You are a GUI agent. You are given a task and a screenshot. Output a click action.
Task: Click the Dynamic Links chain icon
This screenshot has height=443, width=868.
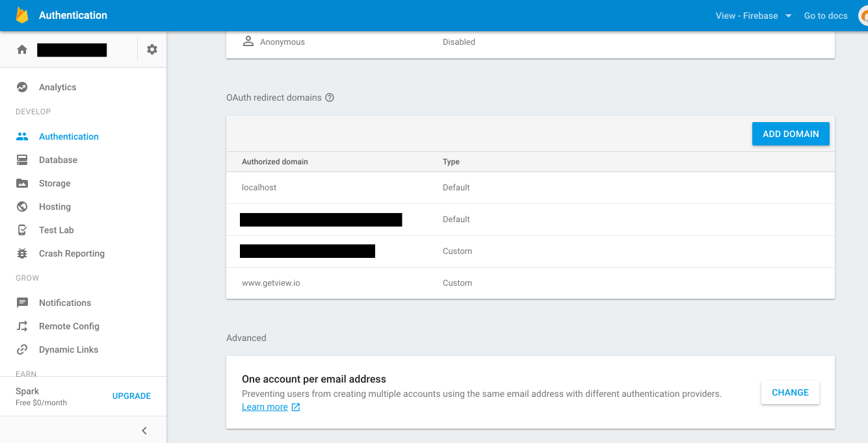22,349
